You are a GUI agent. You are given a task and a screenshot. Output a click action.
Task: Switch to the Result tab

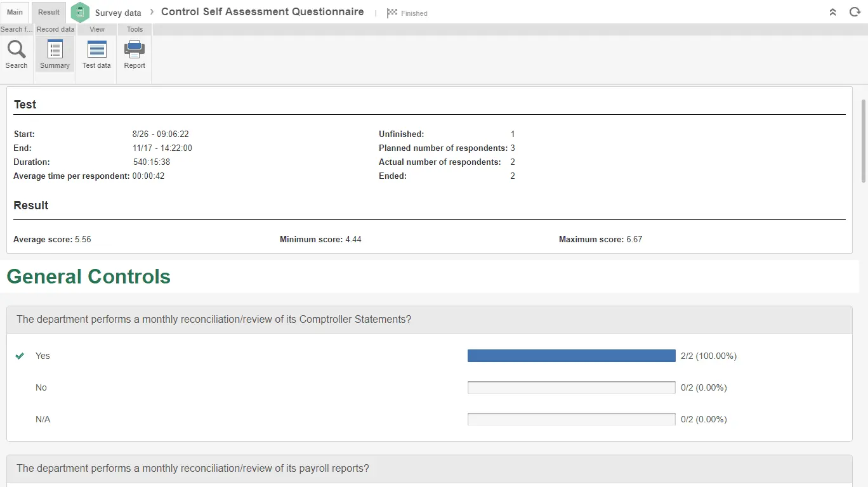(49, 12)
